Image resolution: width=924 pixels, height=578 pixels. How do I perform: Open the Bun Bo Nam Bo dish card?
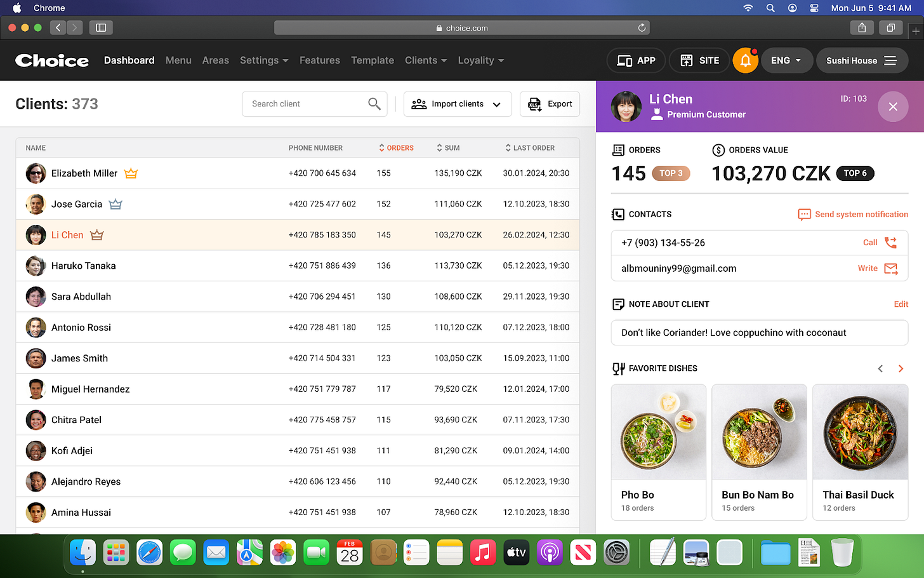[760, 452]
